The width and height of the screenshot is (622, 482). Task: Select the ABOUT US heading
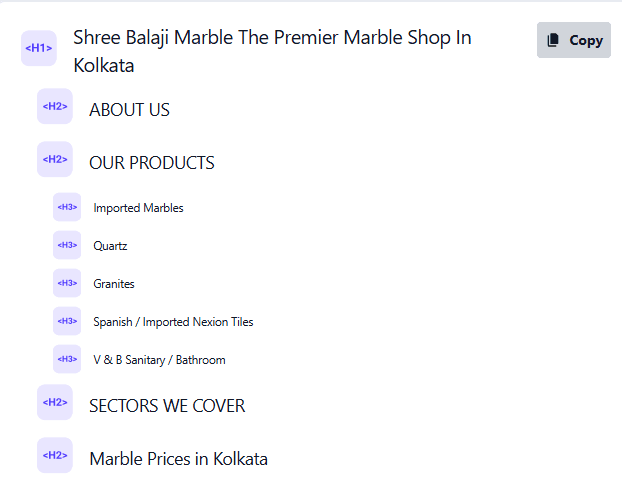pyautogui.click(x=129, y=110)
